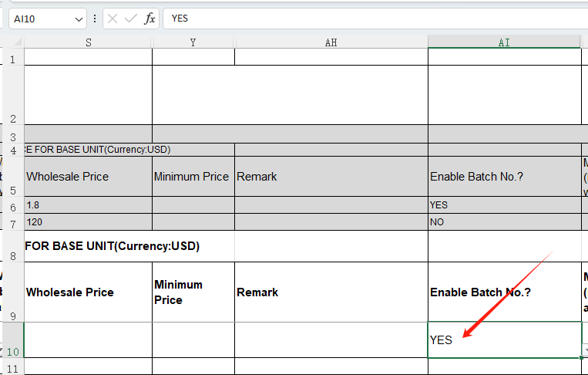Click the Enter checkmark icon in formula bar
Viewport: 588px width, 375px height.
click(131, 19)
